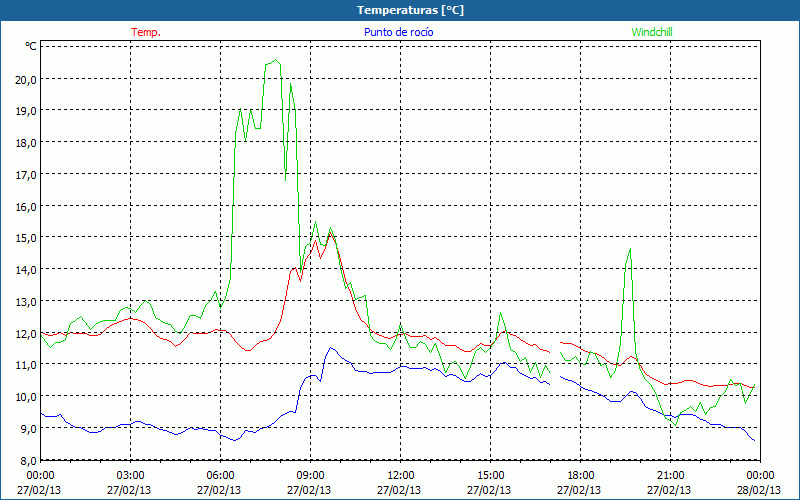Screen dimensions: 800x500
Task: Click the 17,0 y-axis value
Action: tap(26, 175)
